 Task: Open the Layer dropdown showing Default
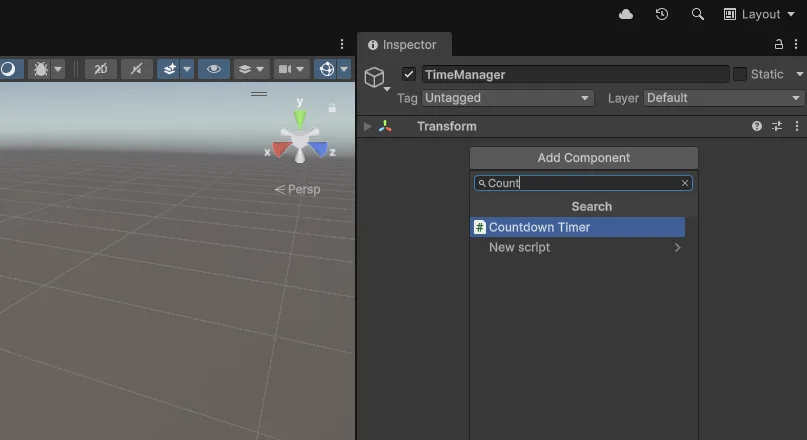(x=723, y=98)
